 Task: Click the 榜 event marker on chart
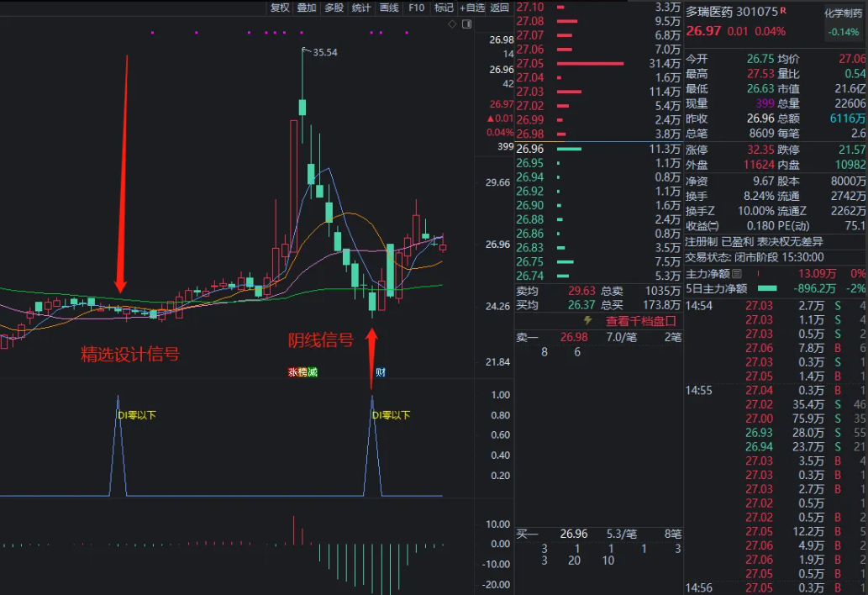(302, 372)
